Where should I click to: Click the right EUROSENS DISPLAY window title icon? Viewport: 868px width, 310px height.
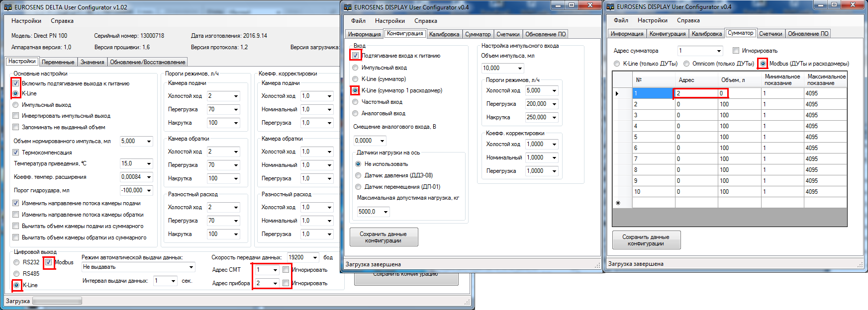point(611,7)
